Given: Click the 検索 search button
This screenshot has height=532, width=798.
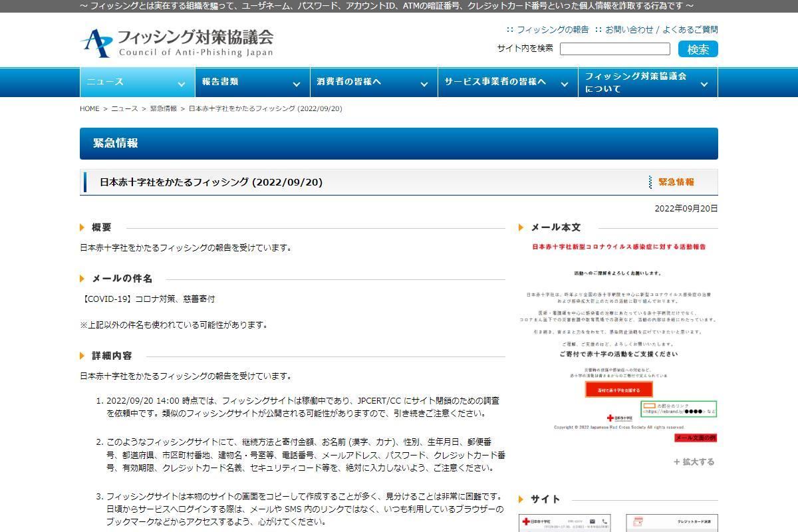Looking at the screenshot, I should coord(698,49).
